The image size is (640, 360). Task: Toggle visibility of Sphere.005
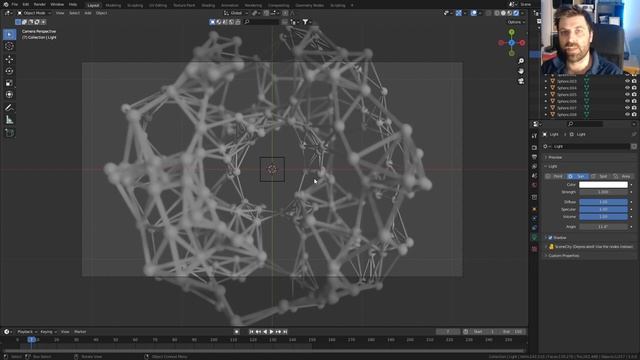tap(627, 94)
